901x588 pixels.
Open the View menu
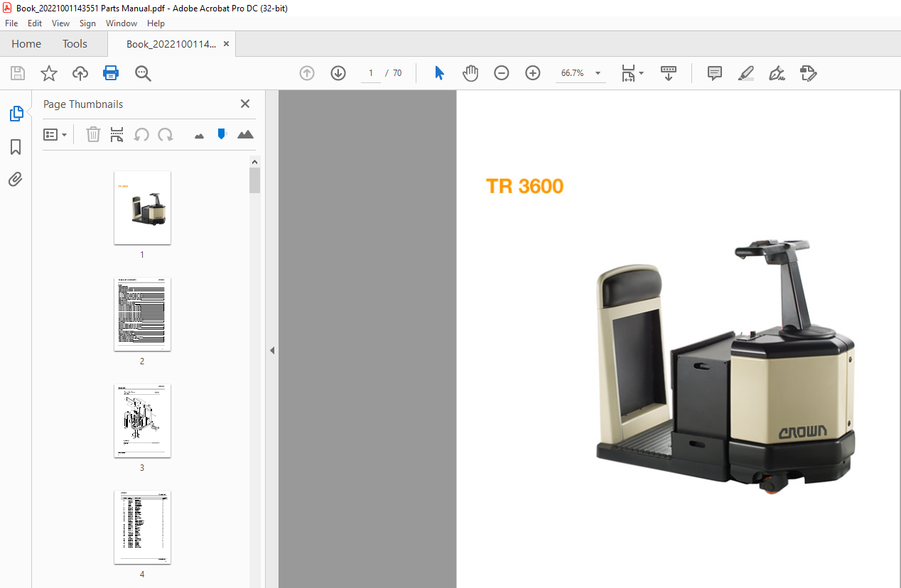coord(60,23)
